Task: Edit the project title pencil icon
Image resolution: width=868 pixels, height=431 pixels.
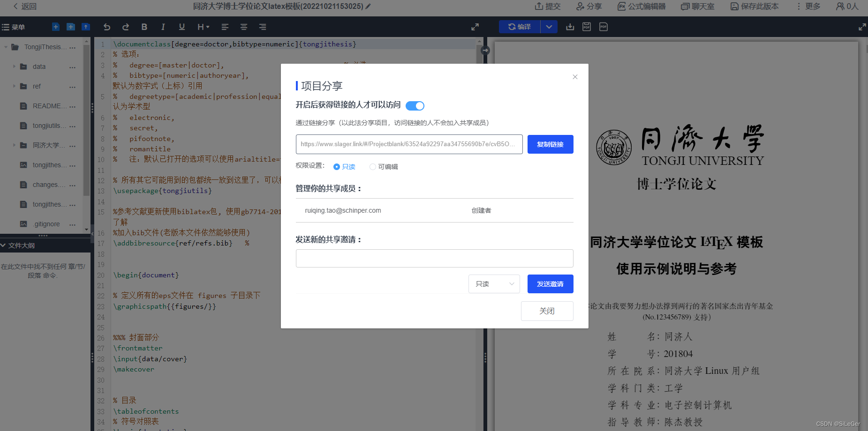Action: click(368, 7)
